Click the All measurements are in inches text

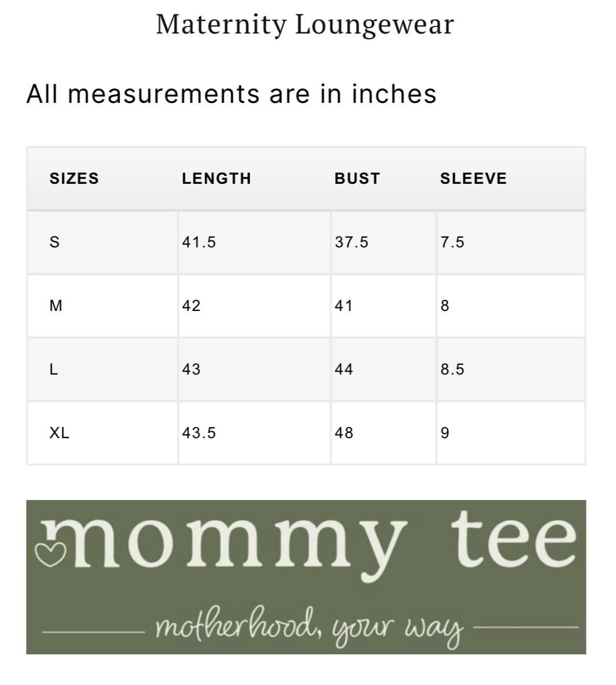pyautogui.click(x=231, y=94)
